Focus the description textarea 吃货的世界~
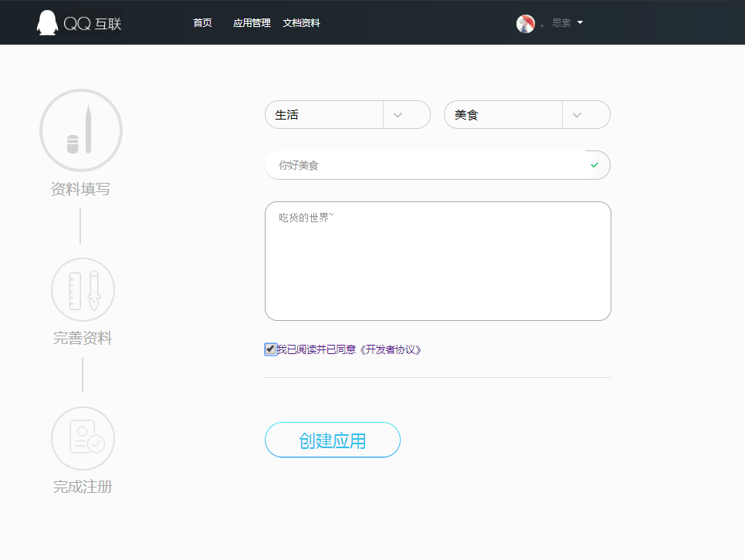The image size is (745, 560). click(x=438, y=261)
